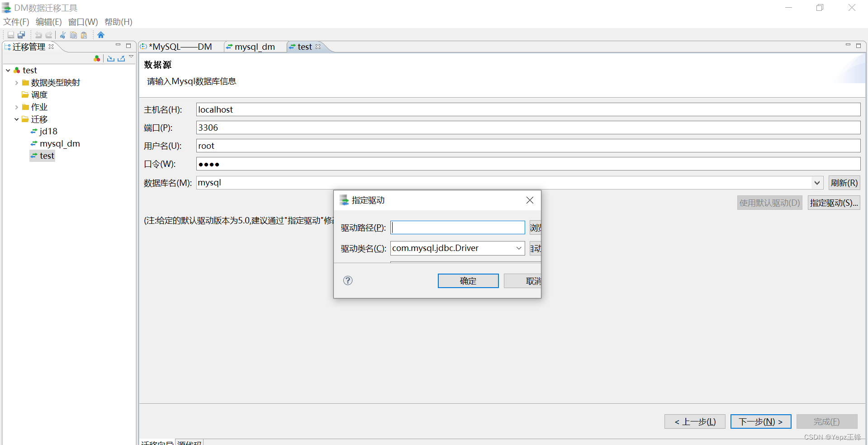
Task: Click the import icon in migration panel
Action: (x=111, y=58)
